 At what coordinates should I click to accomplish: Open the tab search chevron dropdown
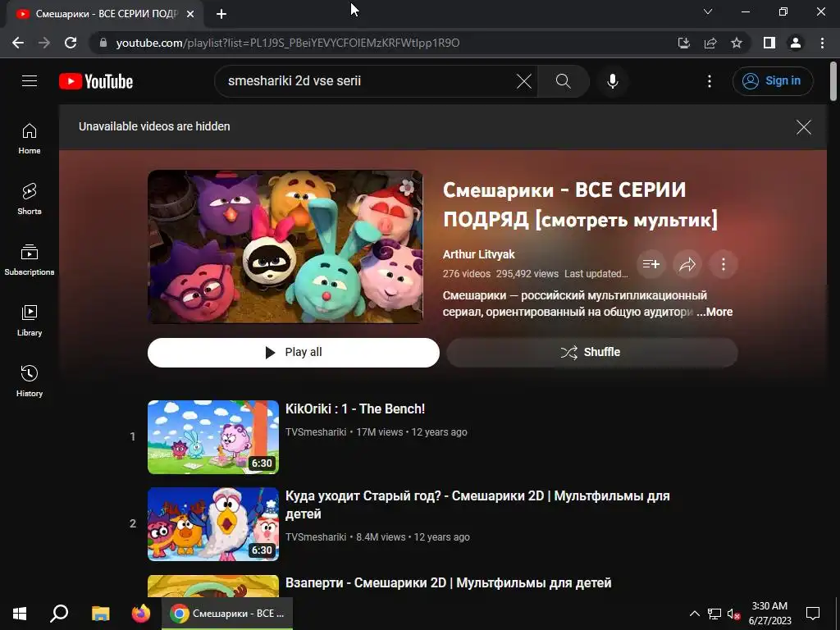click(x=708, y=11)
